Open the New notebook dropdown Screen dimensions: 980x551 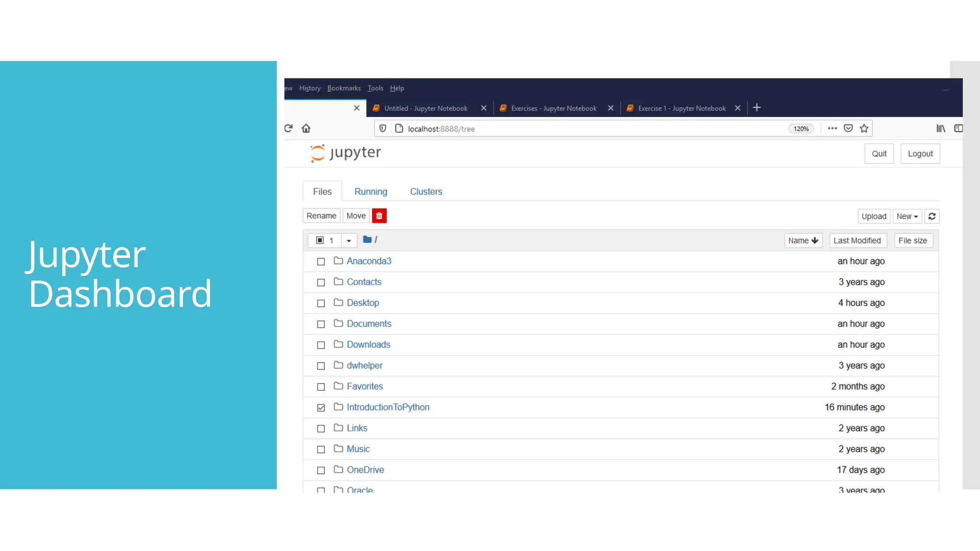tap(907, 216)
